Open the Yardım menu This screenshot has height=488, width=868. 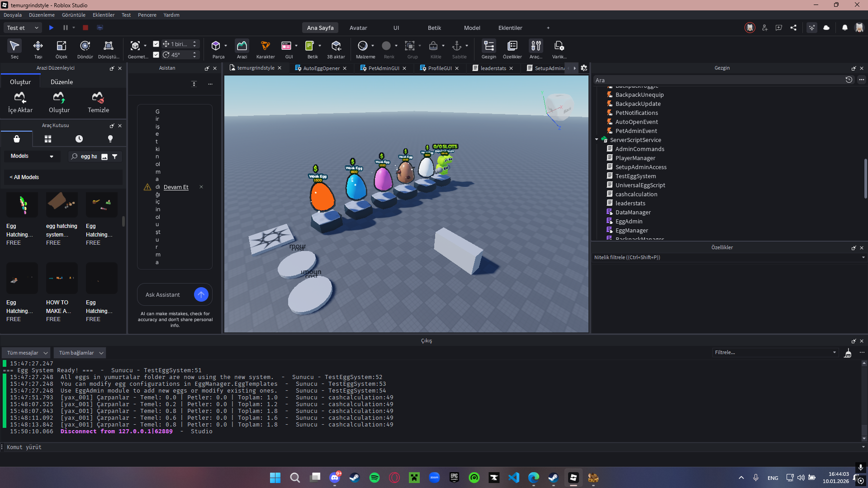171,15
